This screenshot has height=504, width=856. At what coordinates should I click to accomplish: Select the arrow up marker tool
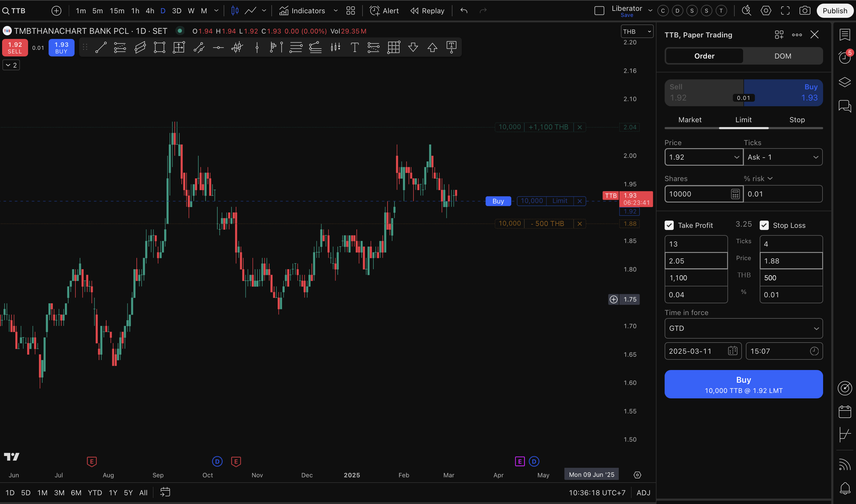(433, 47)
